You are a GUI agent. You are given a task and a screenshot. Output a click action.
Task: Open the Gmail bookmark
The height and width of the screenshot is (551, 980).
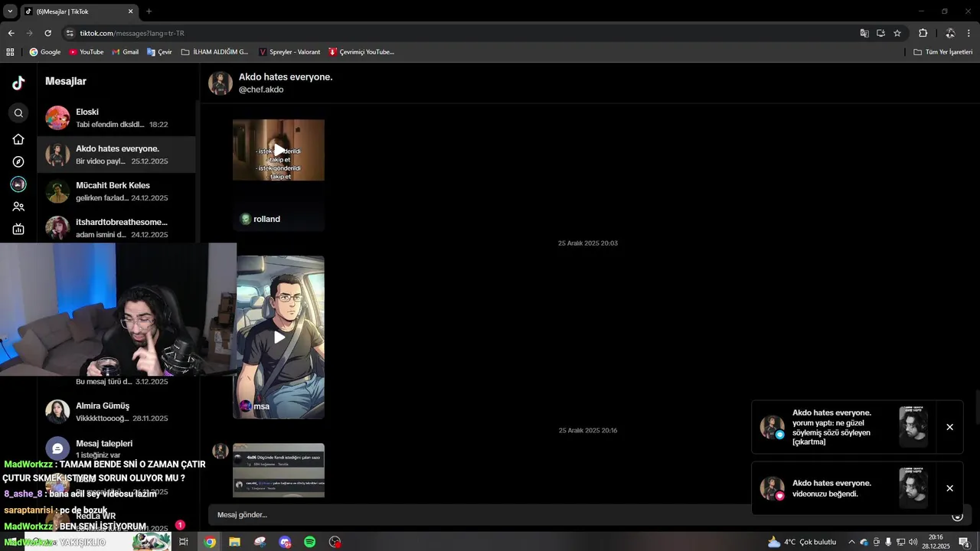(x=125, y=52)
